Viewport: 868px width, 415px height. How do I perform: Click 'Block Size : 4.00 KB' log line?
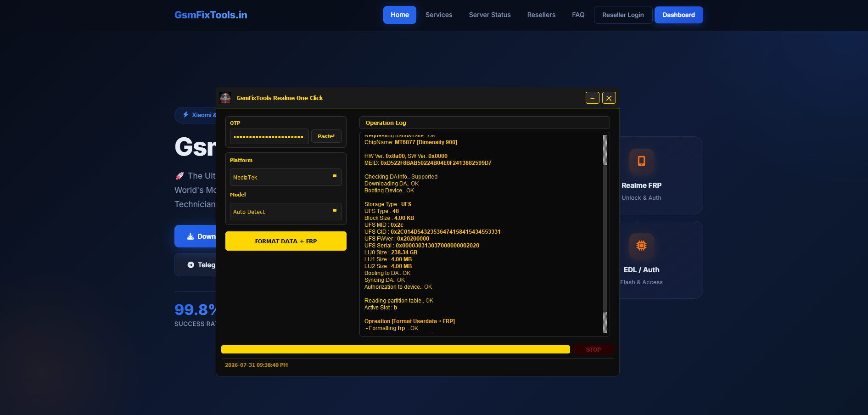point(389,218)
